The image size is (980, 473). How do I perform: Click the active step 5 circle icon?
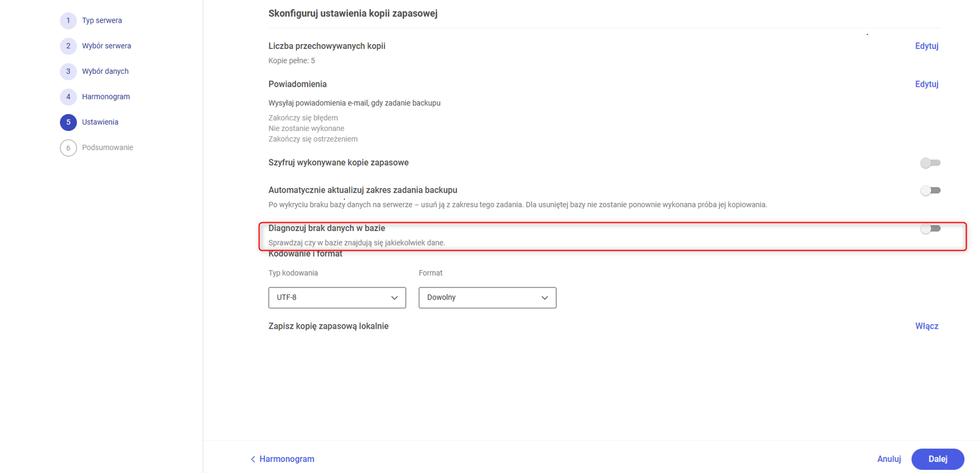(68, 122)
